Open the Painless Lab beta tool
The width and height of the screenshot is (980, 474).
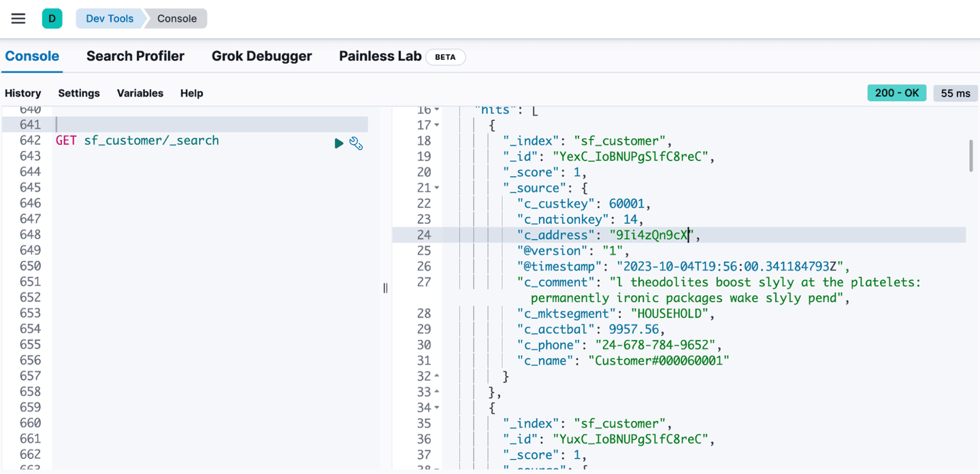click(x=380, y=56)
